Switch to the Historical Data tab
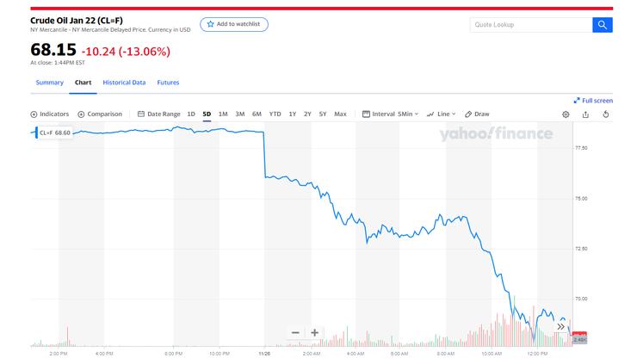 point(124,83)
